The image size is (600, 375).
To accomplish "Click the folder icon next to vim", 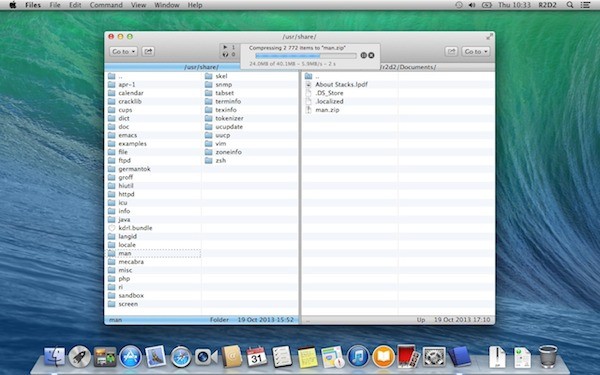I will pos(209,143).
